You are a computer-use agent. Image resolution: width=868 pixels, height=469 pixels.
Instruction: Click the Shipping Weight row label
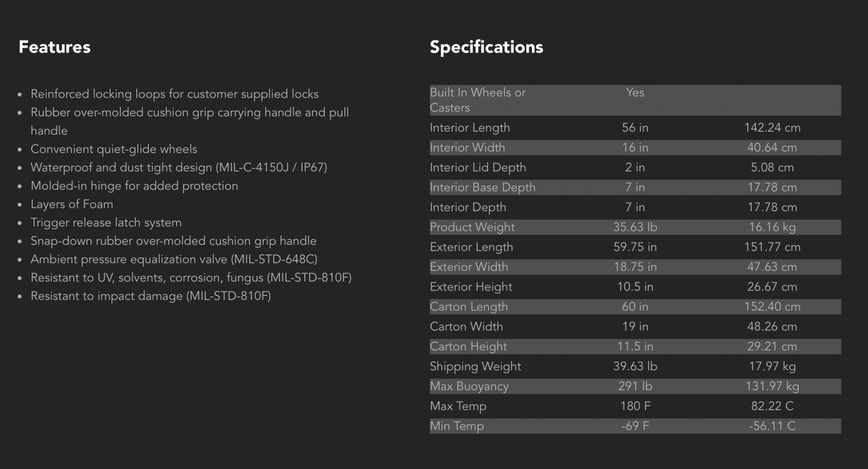click(475, 366)
